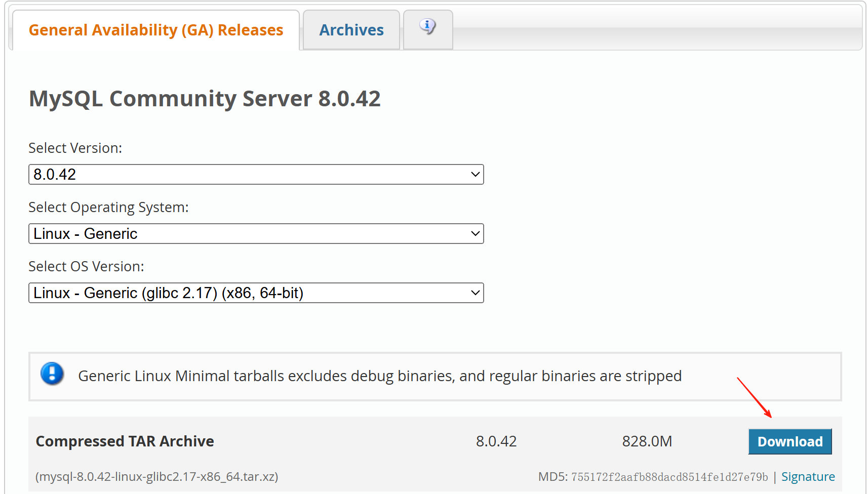Click the Compressed TAR Archive title
The height and width of the screenshot is (494, 868).
coord(125,441)
